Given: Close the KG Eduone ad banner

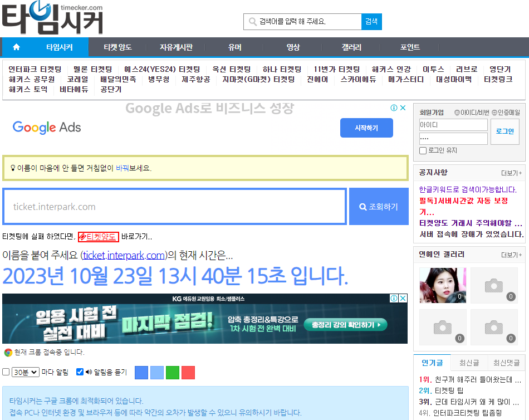Looking at the screenshot, I should point(403,298).
